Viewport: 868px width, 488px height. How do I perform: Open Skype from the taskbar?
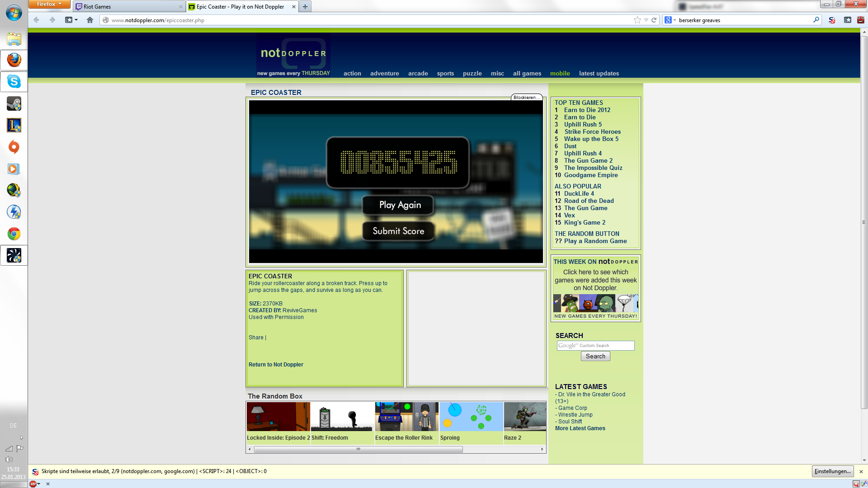click(x=14, y=81)
